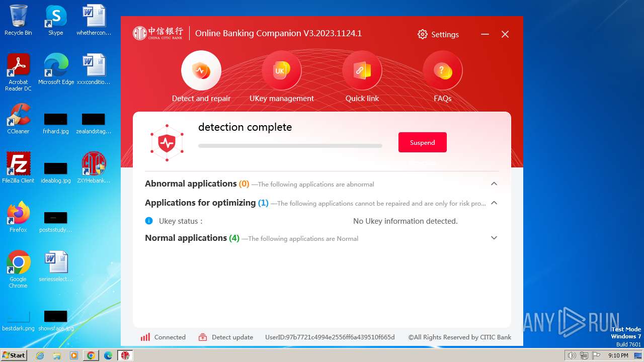Image resolution: width=644 pixels, height=362 pixels.
Task: Click the shield detection status icon
Action: coord(167,143)
